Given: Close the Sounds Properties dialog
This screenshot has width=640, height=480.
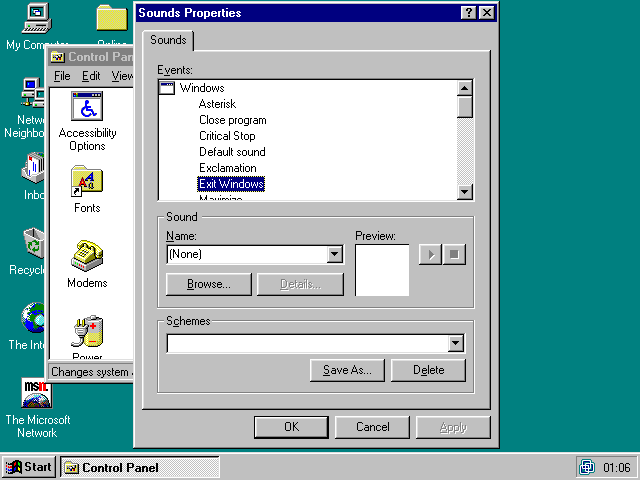Looking at the screenshot, I should (x=487, y=13).
